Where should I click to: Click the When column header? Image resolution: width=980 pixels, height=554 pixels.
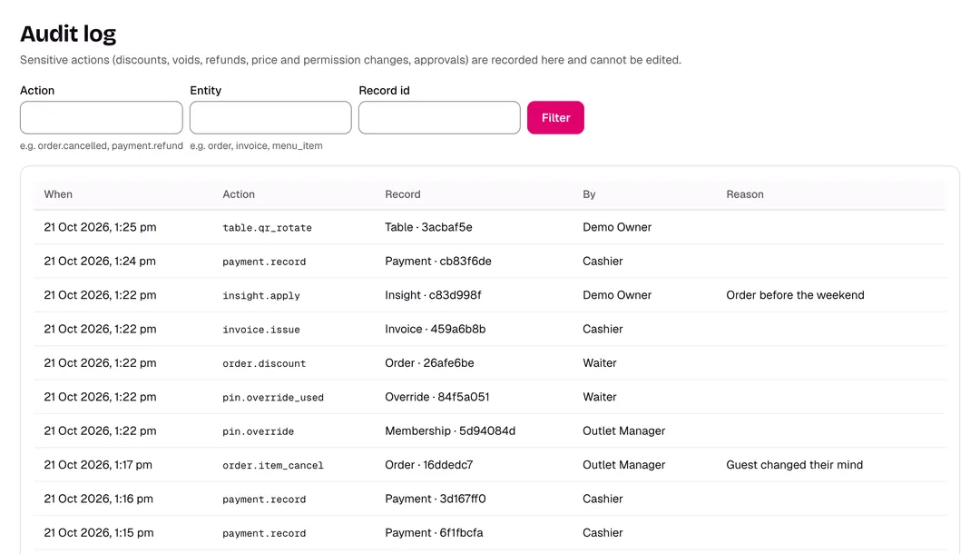coord(58,194)
